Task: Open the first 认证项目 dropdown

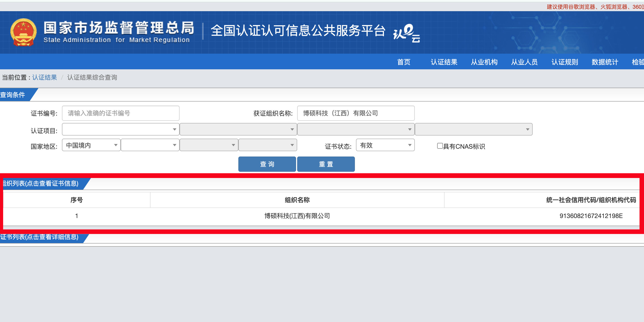Action: (121, 129)
